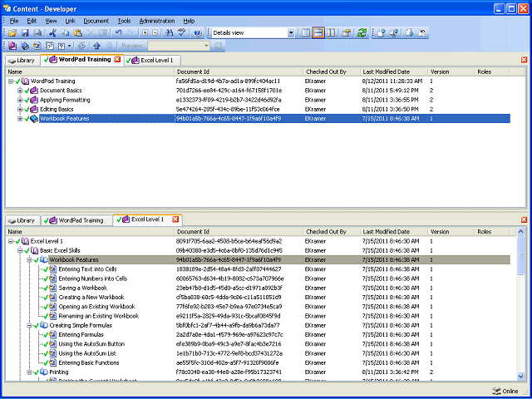Viewport: 532px width, 399px height.
Task: Click the Save toolbar icon
Action: pos(25,33)
